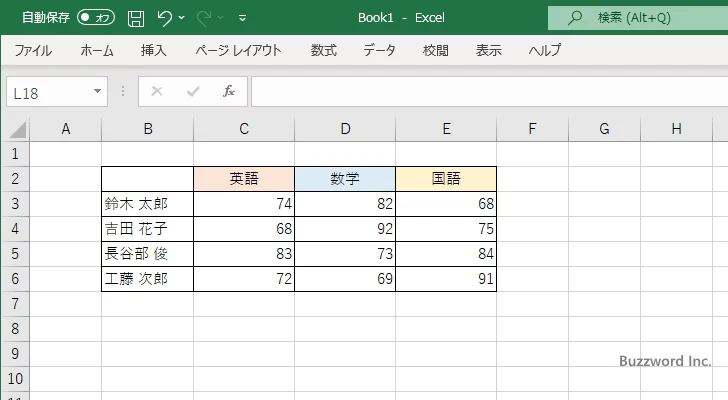Switch to the 挿入 ribbon tab
This screenshot has width=728, height=400.
pos(153,50)
